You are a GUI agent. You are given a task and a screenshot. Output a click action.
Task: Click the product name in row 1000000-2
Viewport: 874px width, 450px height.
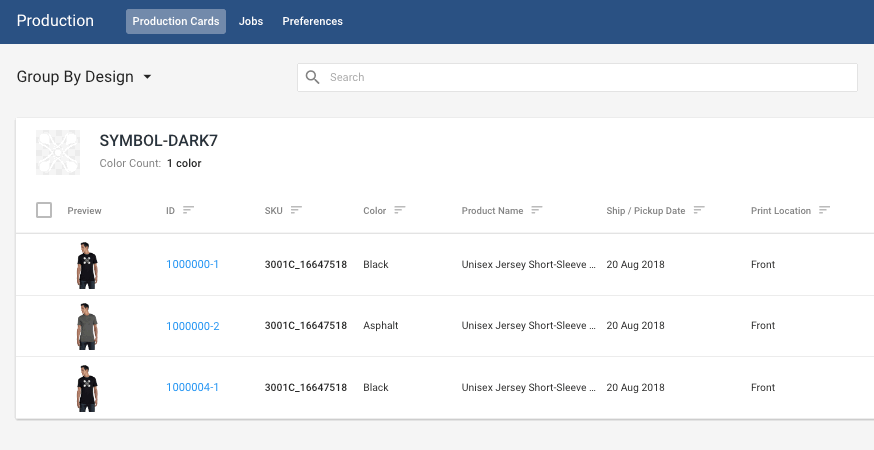tap(528, 326)
